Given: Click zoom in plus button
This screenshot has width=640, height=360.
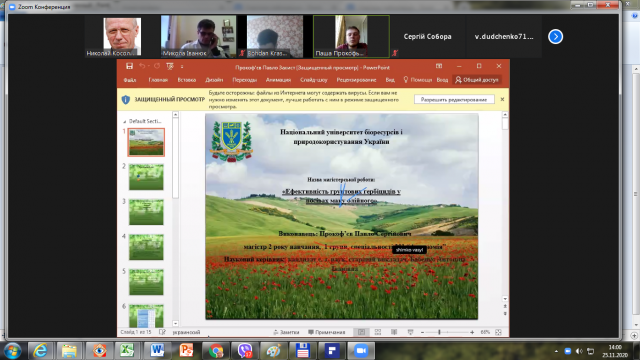Looking at the screenshot, I should [472, 332].
